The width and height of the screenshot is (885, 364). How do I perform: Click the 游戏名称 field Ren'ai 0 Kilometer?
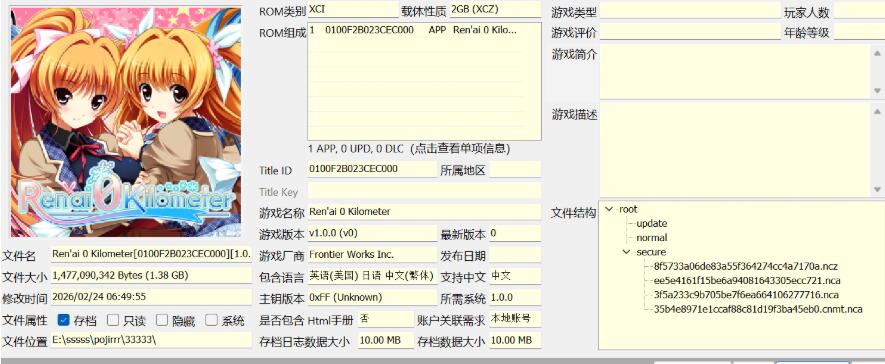point(424,212)
